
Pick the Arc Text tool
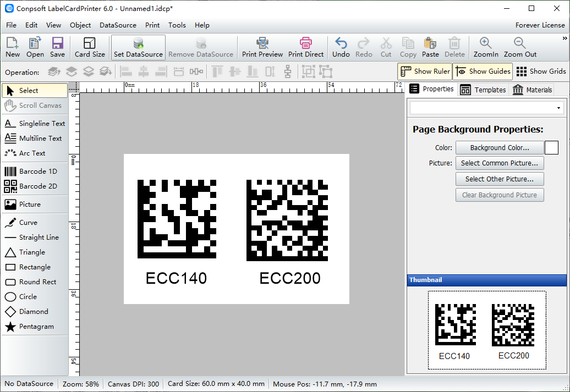[x=35, y=153]
